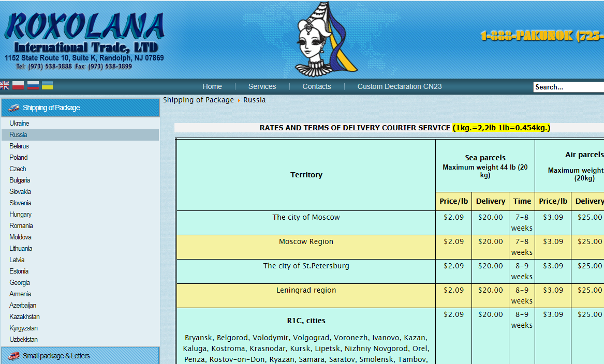Click the Territory column header
Image resolution: width=604 pixels, height=364 pixels.
[x=306, y=175]
